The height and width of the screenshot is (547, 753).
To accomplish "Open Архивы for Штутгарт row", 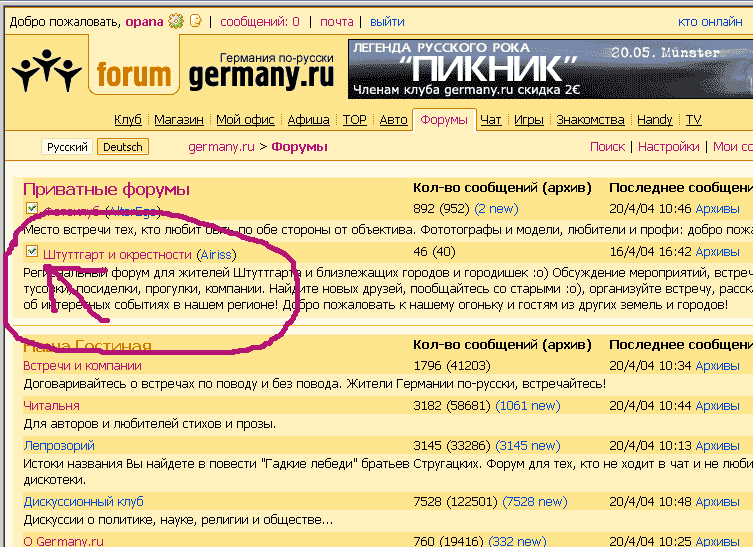I will pyautogui.click(x=717, y=252).
